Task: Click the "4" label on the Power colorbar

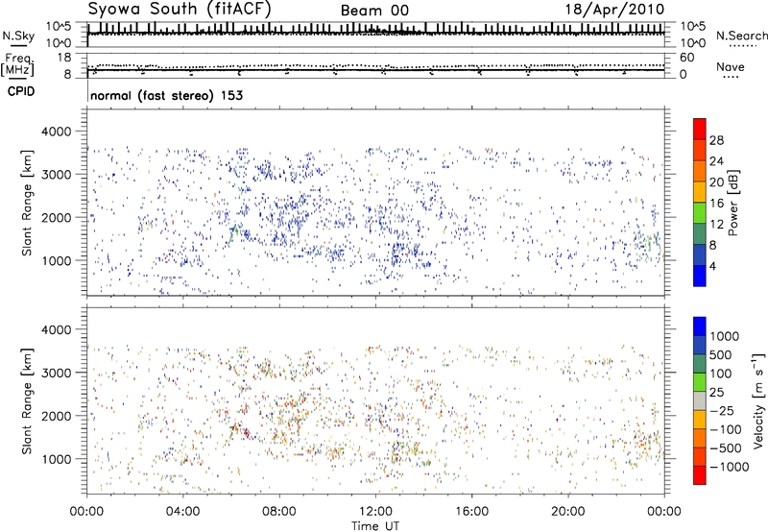Action: coord(712,267)
